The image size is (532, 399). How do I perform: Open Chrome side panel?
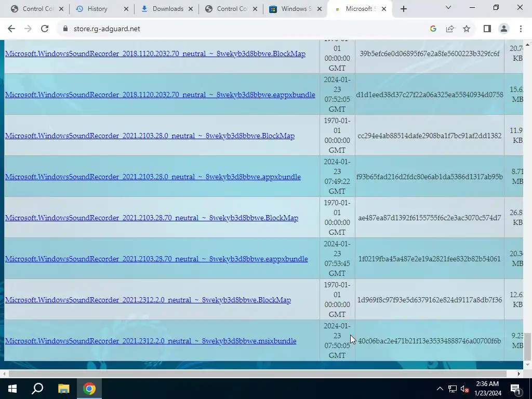487,29
